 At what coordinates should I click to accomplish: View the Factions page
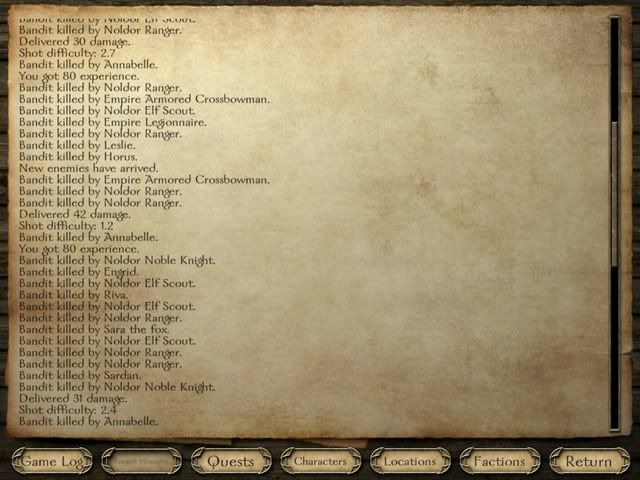click(500, 461)
